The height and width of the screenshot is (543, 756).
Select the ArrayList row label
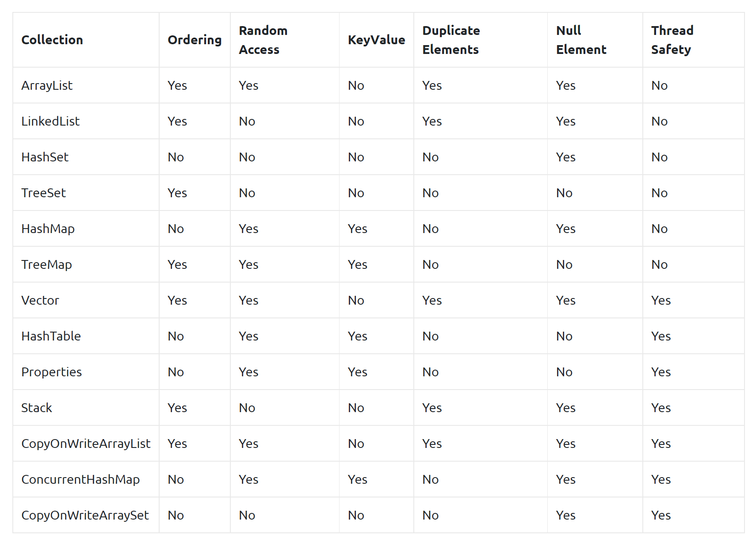pyautogui.click(x=47, y=85)
